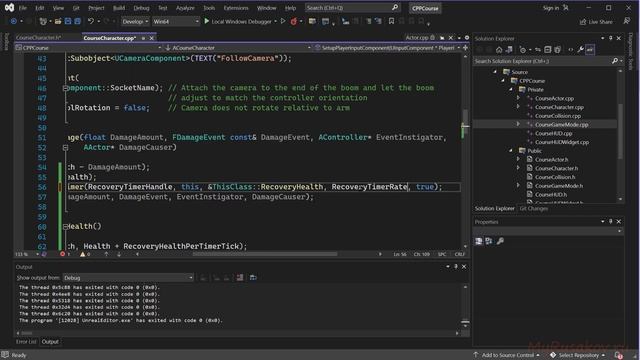
Task: Click Pending Changes Filter clock icon
Action: (523, 50)
